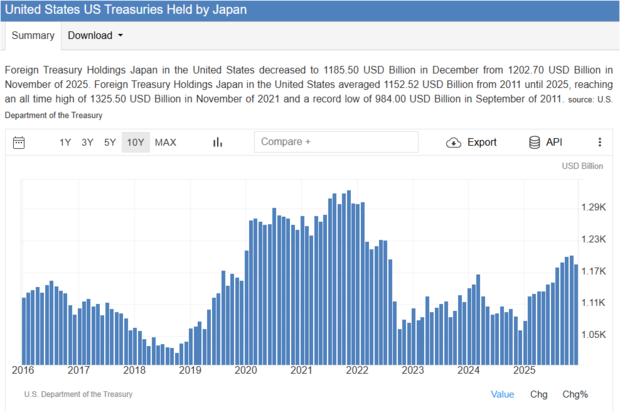Switch chart to Chg view
Image resolution: width=620 pixels, height=412 pixels.
[538, 394]
